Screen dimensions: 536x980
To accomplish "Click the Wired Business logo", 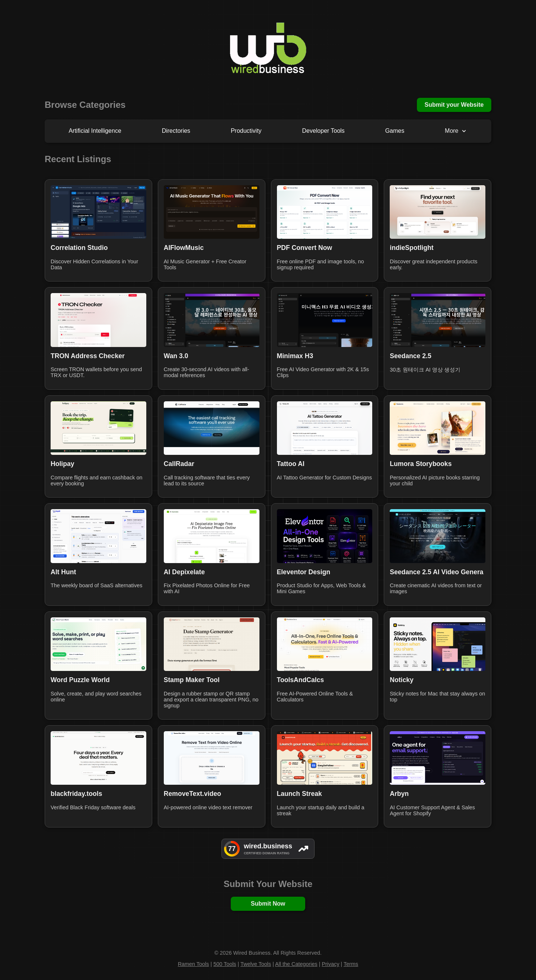I will pos(268,48).
